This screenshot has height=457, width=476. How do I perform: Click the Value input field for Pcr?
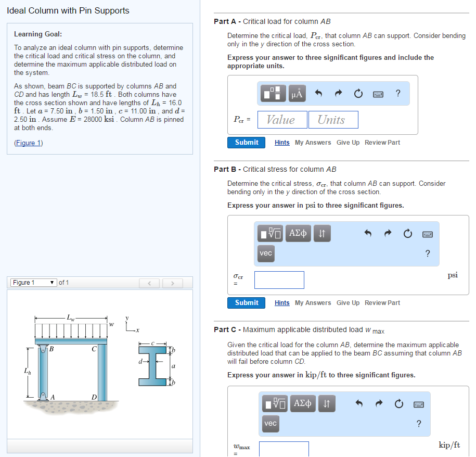pyautogui.click(x=282, y=119)
